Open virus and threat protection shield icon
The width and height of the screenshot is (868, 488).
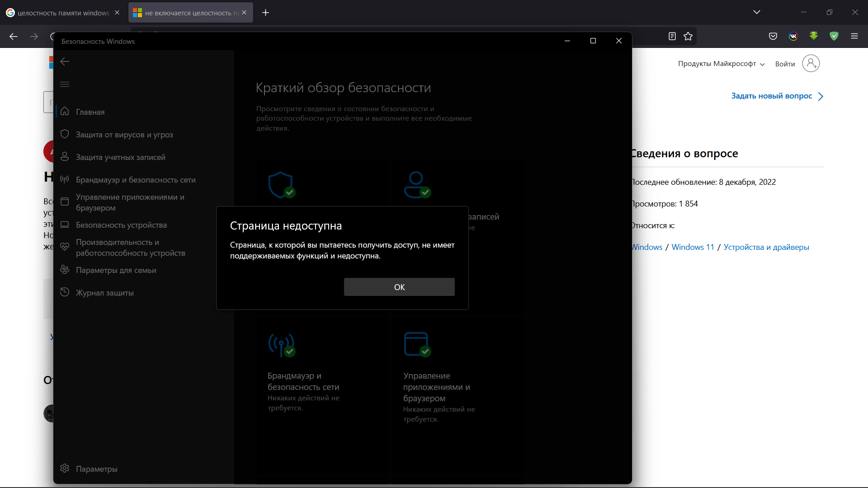pos(65,134)
